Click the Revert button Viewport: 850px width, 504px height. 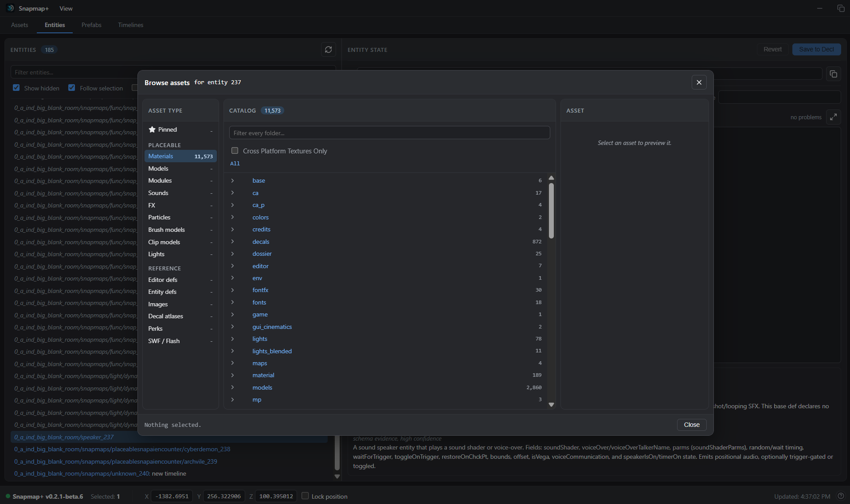[772, 49]
